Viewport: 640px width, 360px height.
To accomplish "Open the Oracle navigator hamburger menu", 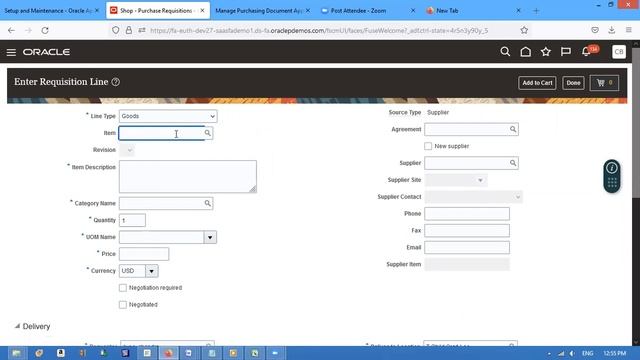I will tap(11, 52).
